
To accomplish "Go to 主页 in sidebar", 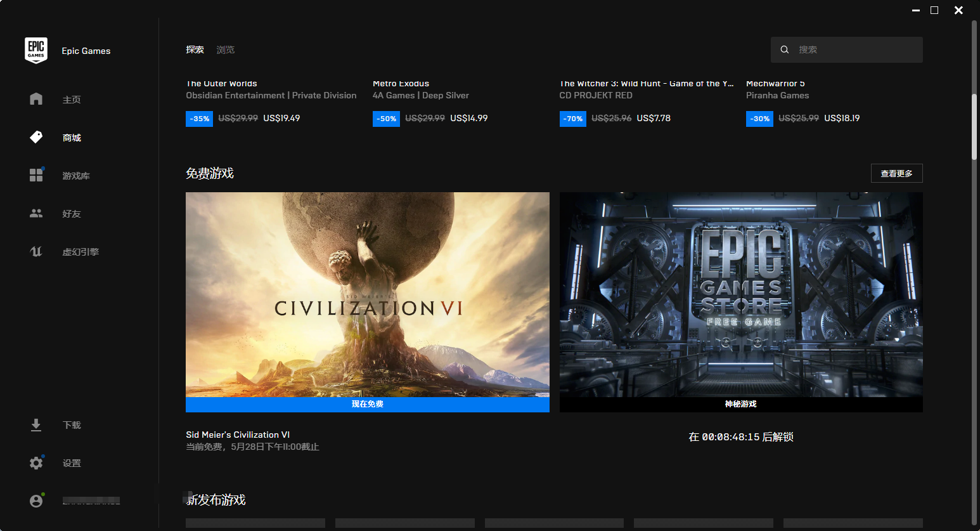I will 72,100.
